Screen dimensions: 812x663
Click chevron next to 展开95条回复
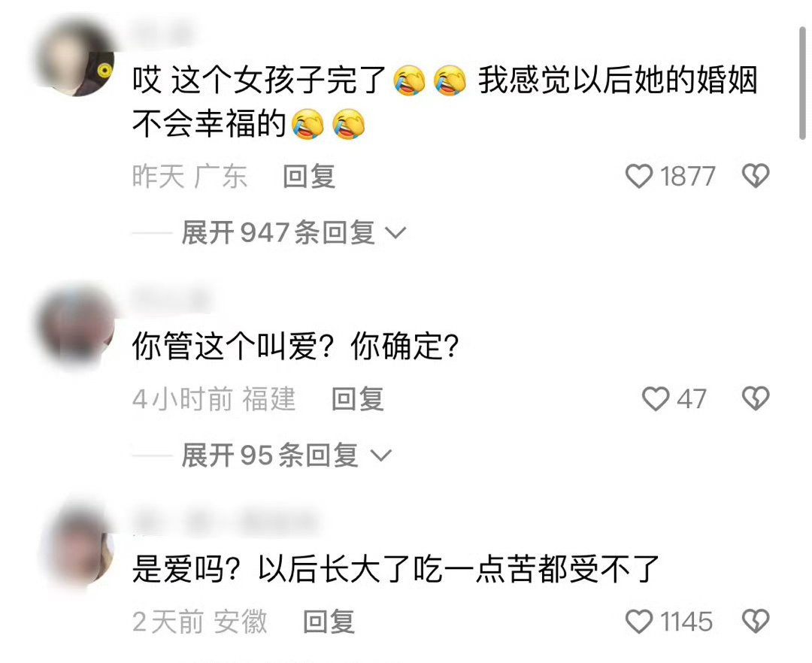[382, 456]
